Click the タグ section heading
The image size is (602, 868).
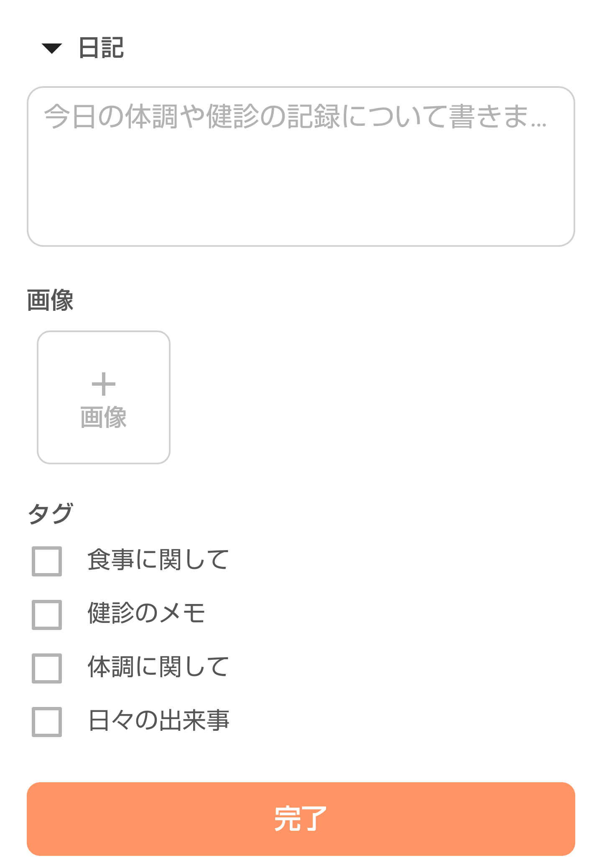tap(50, 513)
